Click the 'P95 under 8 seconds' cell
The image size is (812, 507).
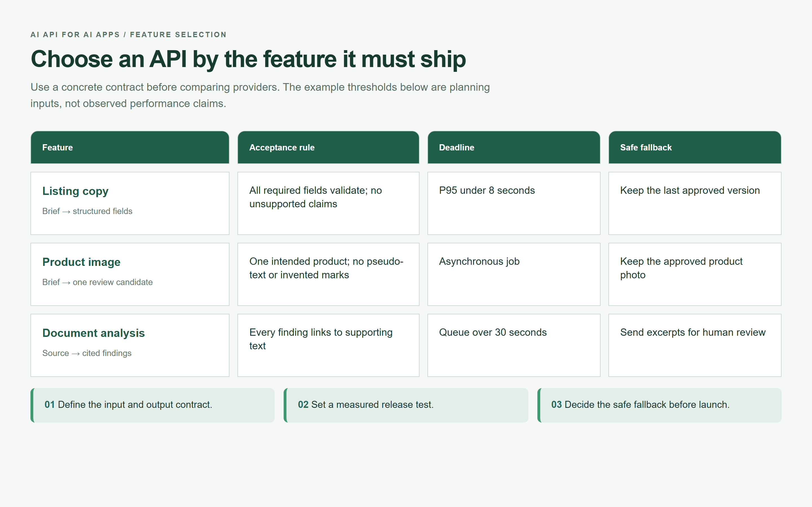click(514, 204)
